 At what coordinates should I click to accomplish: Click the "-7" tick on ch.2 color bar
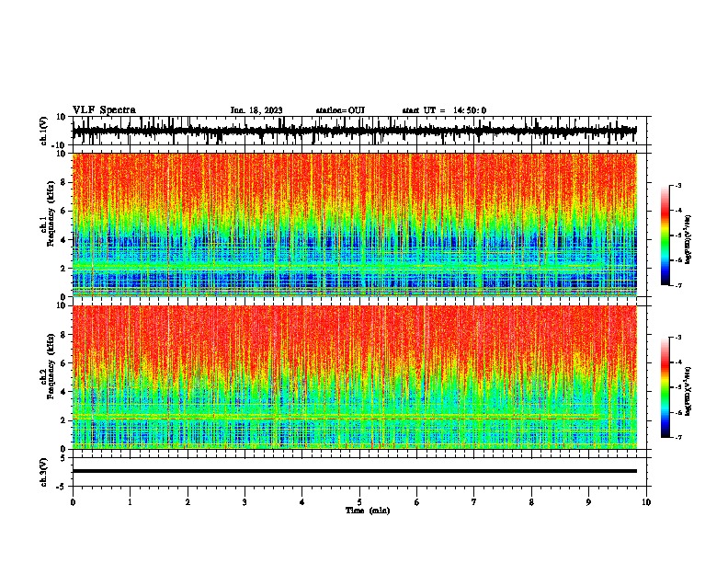[678, 438]
